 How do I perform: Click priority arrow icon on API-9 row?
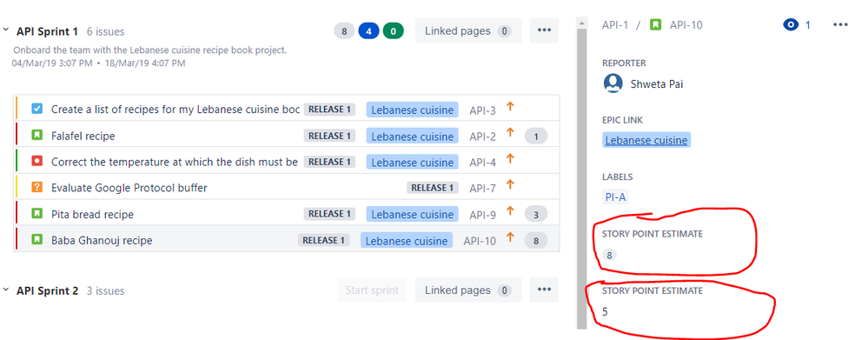[x=510, y=211]
